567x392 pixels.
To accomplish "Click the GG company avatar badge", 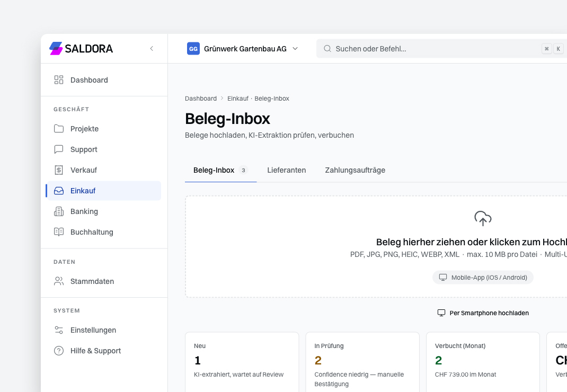I will (193, 48).
